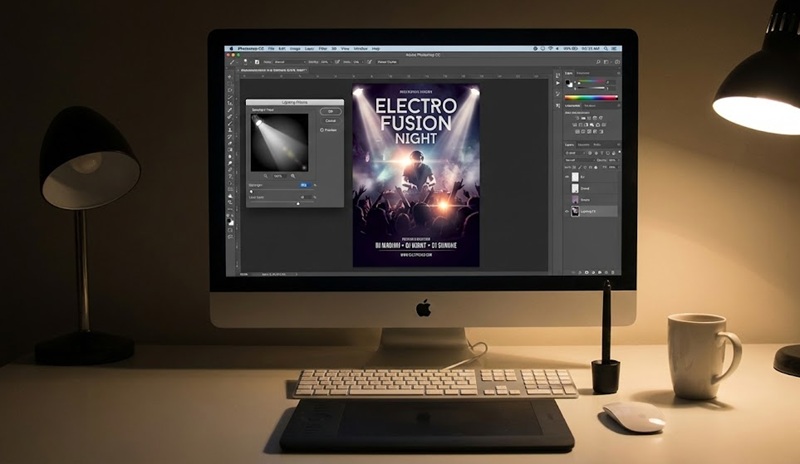The image size is (800, 464).
Task: Select the Lasso tool
Action: pos(230,90)
